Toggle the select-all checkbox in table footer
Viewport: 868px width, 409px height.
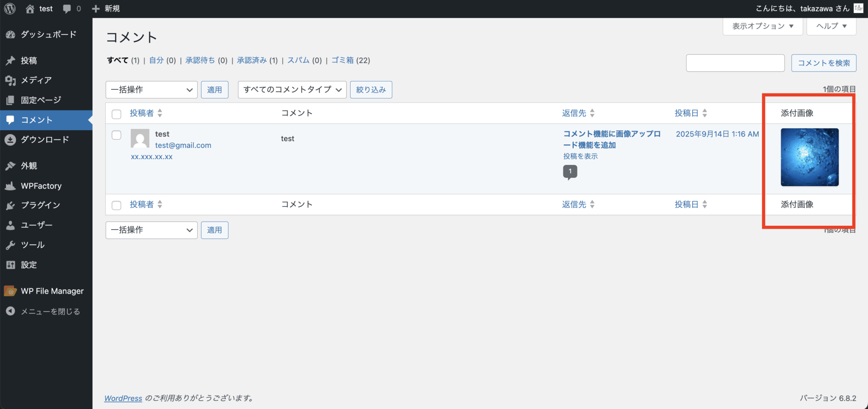click(117, 205)
